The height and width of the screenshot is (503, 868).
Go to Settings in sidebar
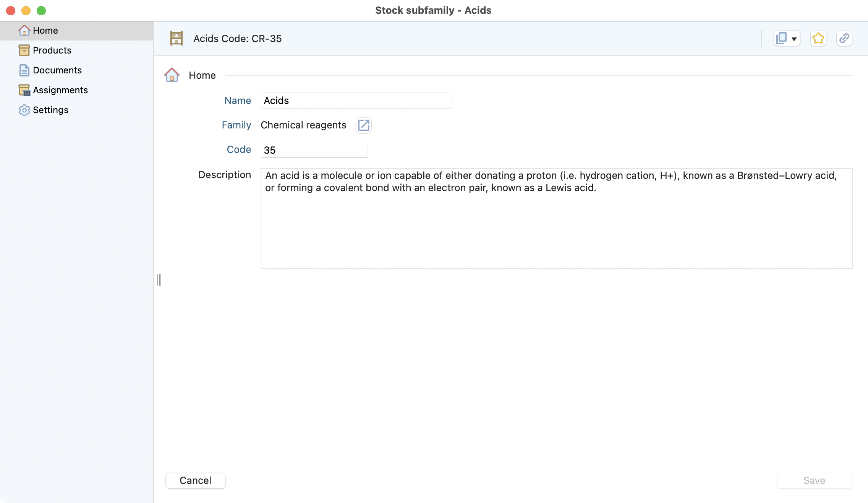click(x=50, y=110)
